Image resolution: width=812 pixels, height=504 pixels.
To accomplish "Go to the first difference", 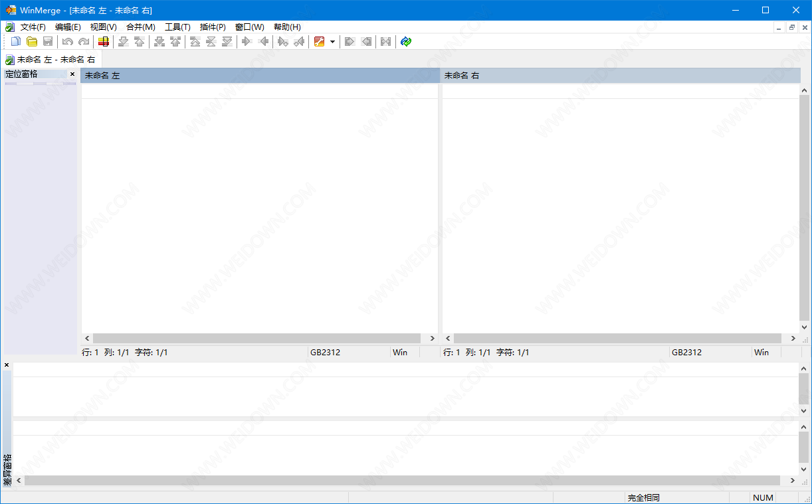I will [x=195, y=41].
